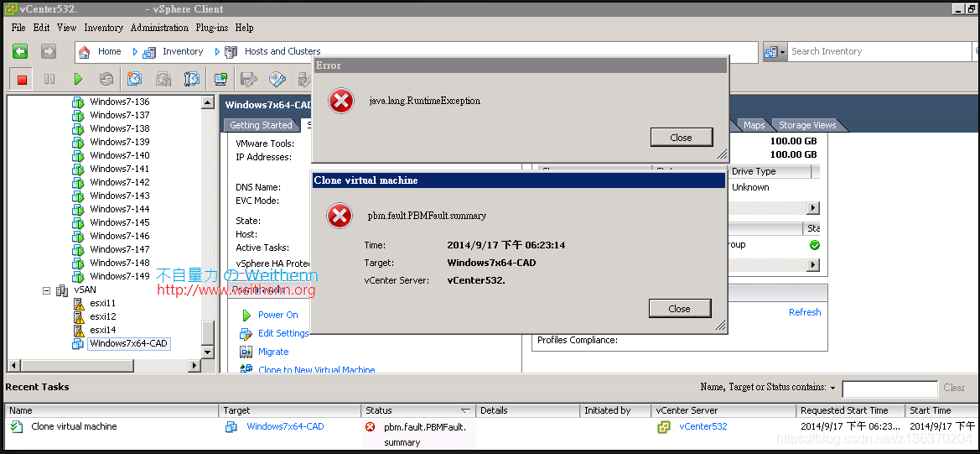Image resolution: width=980 pixels, height=454 pixels.
Task: Click the CD/DVD drive connect toolbar icon
Action: [277, 80]
